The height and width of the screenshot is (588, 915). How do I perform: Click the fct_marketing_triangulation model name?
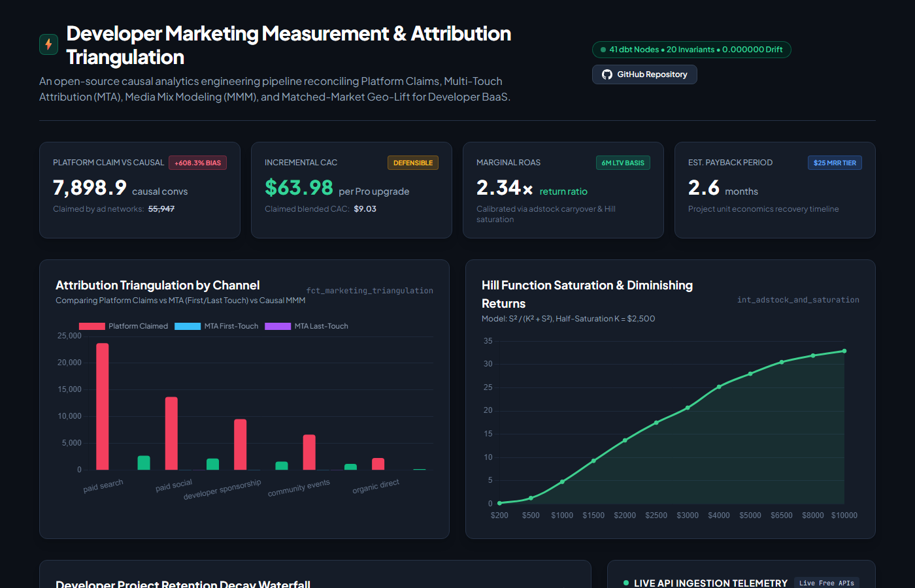point(370,291)
